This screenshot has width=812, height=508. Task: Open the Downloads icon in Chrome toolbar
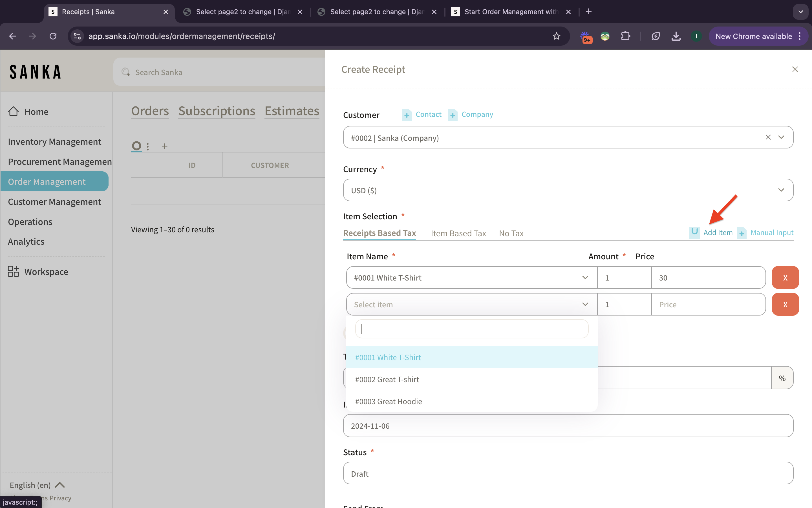(676, 36)
